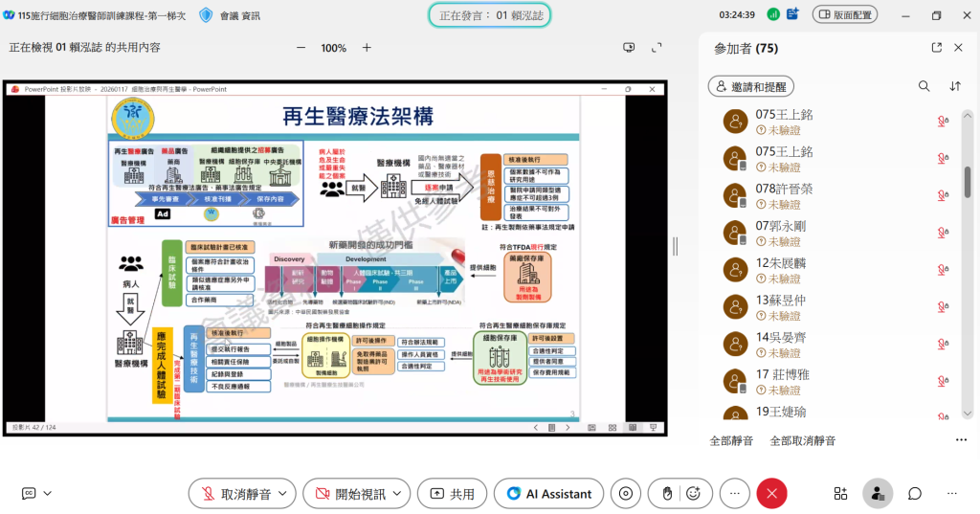
Task: Open the 版面配置 layout button
Action: 845,14
